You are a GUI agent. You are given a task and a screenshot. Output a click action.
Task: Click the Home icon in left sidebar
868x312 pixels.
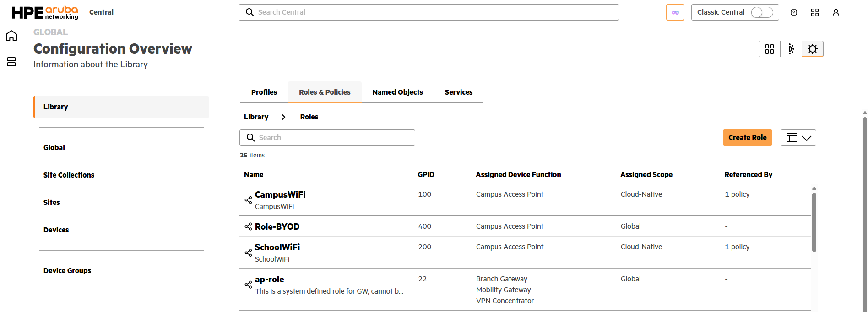coord(11,36)
